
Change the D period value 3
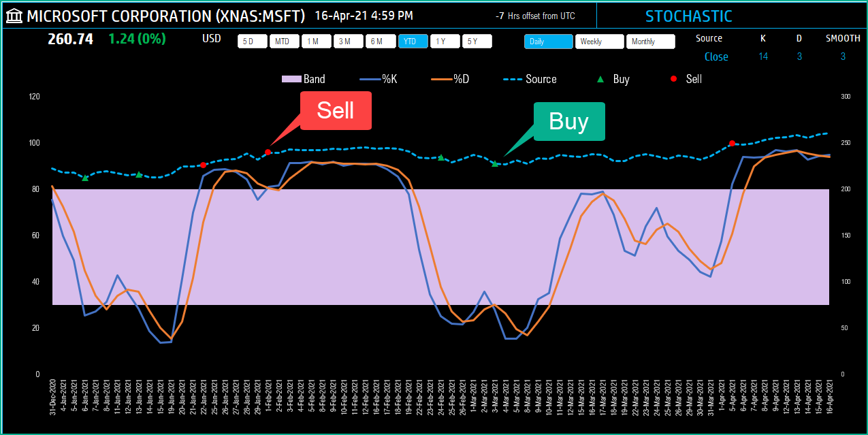click(799, 57)
